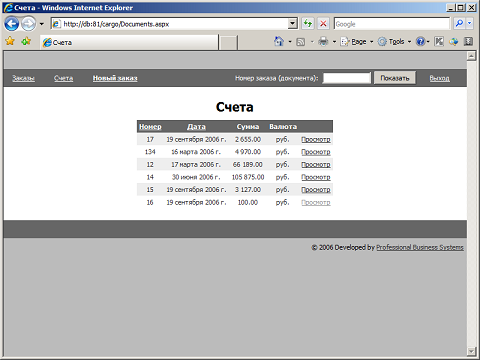480x360 pixels.
Task: Click the Выход logout link
Action: tap(439, 78)
